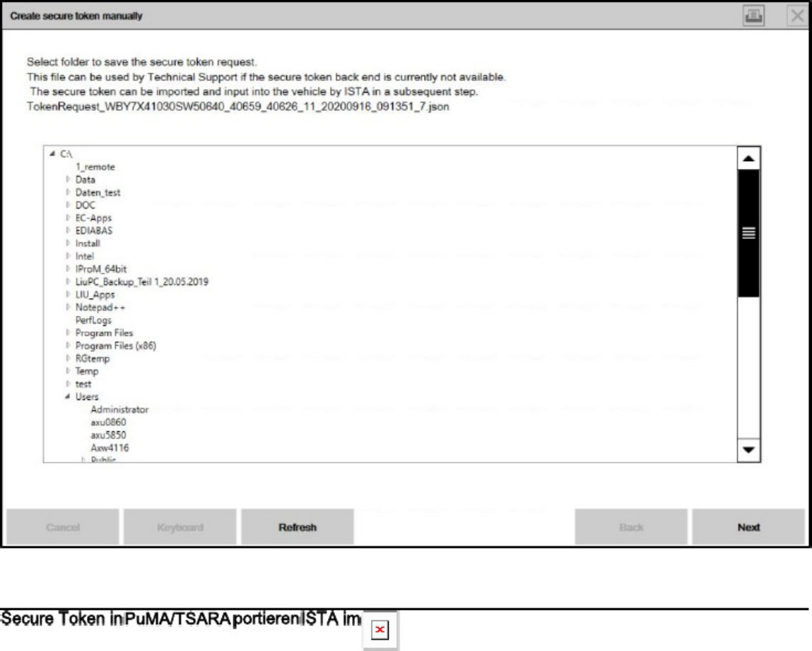Select the PerfLogs folder
Viewport: 812px width, 651px height.
[x=93, y=320]
